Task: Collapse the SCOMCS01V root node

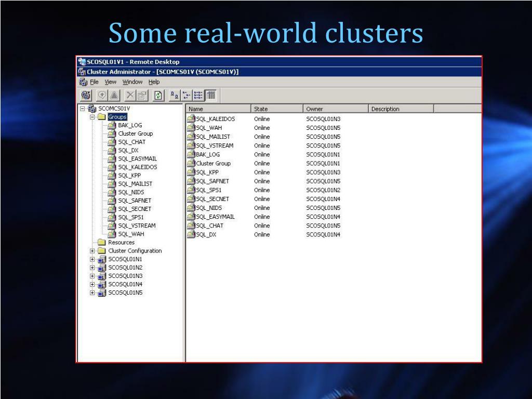Action: [x=83, y=109]
